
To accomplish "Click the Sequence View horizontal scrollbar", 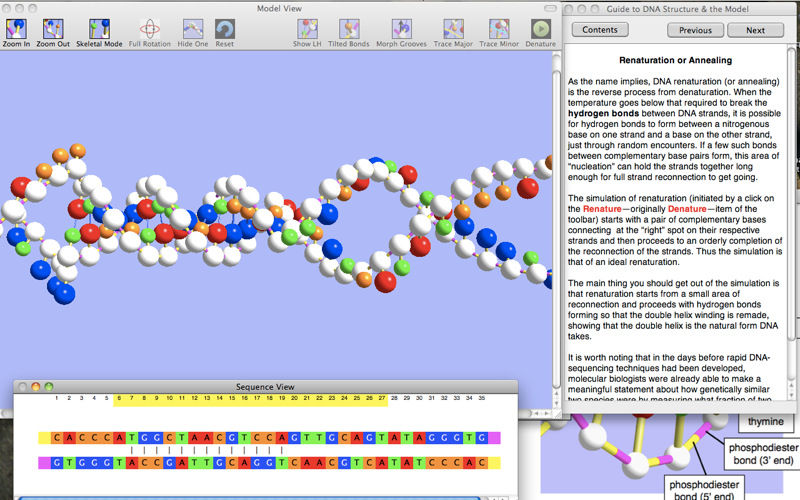I will point(250,498).
